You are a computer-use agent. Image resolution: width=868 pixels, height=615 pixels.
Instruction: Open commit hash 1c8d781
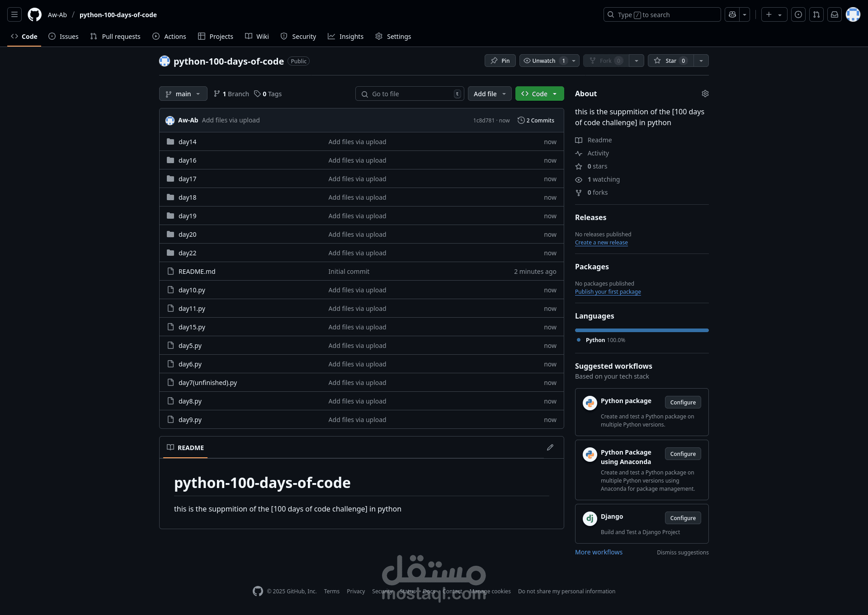tap(484, 120)
